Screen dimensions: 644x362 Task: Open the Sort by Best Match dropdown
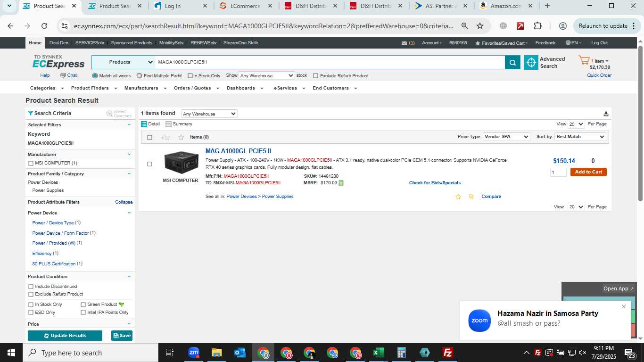tap(580, 137)
